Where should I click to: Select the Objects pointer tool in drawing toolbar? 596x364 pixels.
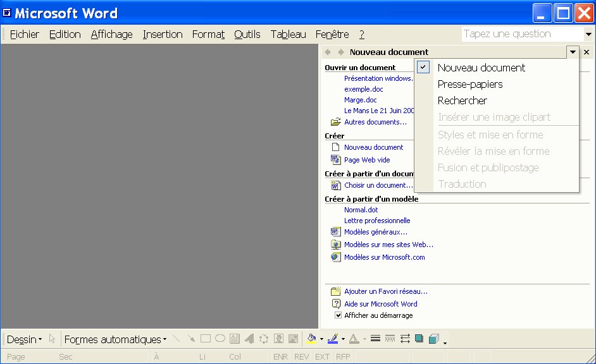pos(52,339)
